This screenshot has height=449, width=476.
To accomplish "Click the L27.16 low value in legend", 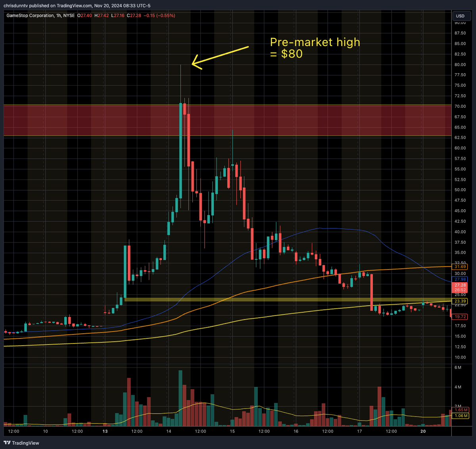I will 118,15.
